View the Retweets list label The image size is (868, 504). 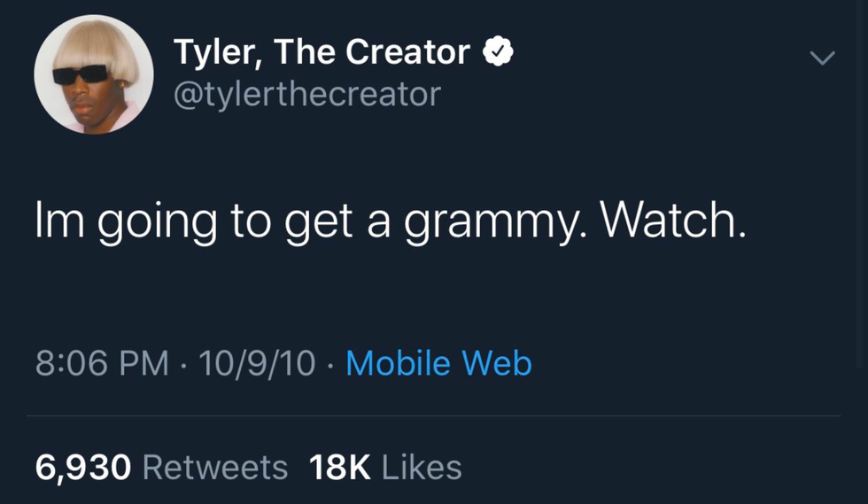click(x=214, y=467)
